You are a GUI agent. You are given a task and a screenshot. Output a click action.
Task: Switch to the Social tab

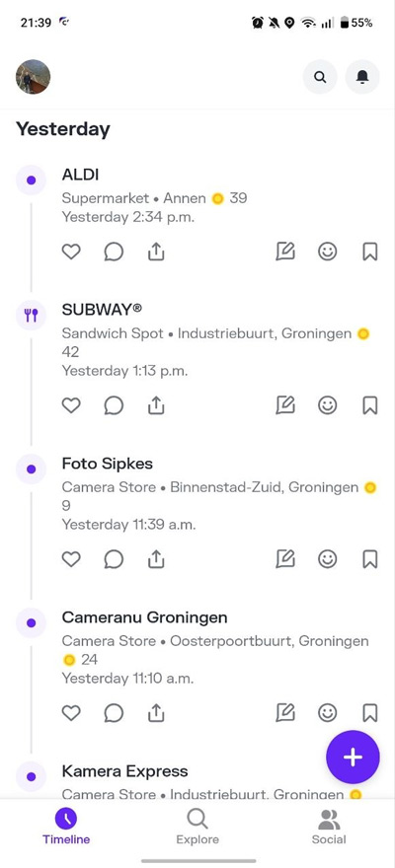(x=329, y=827)
